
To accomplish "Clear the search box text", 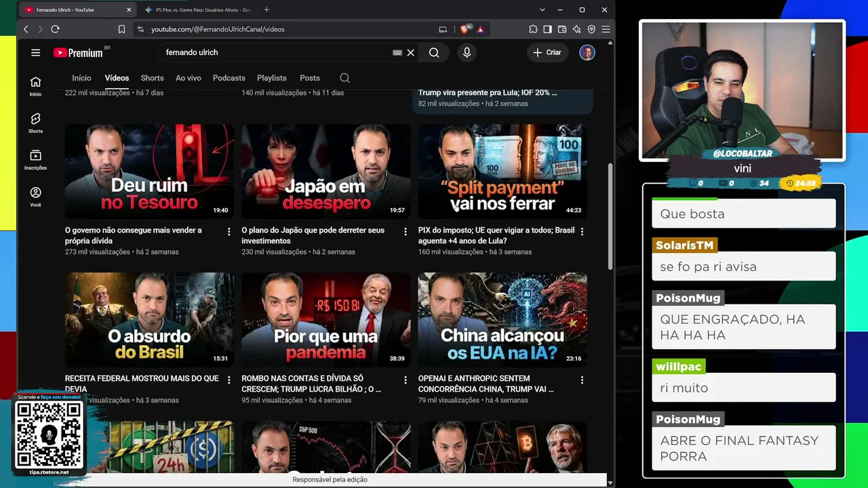I will click(x=410, y=52).
